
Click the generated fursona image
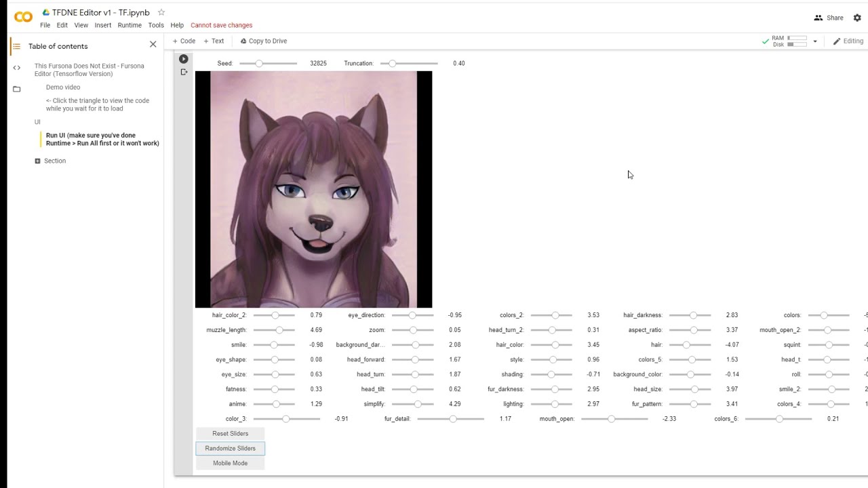[x=313, y=190]
